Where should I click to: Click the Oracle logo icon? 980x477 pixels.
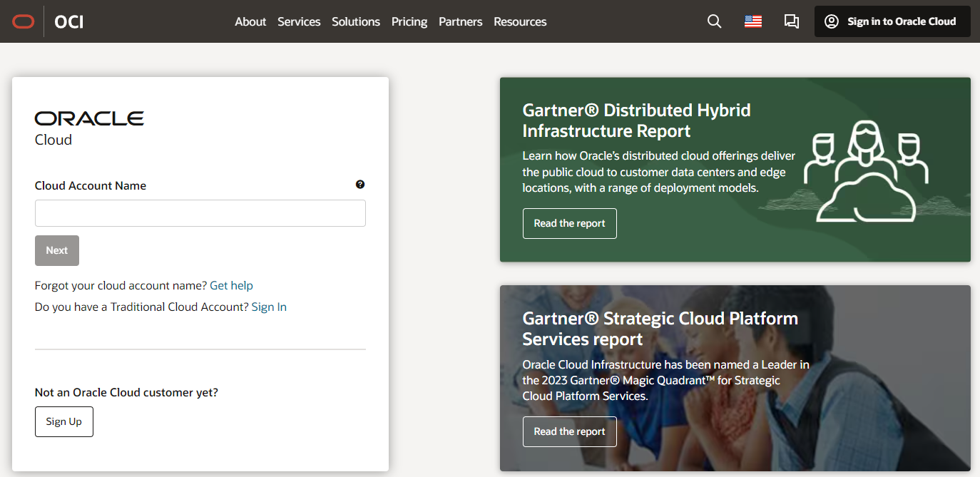(x=23, y=21)
